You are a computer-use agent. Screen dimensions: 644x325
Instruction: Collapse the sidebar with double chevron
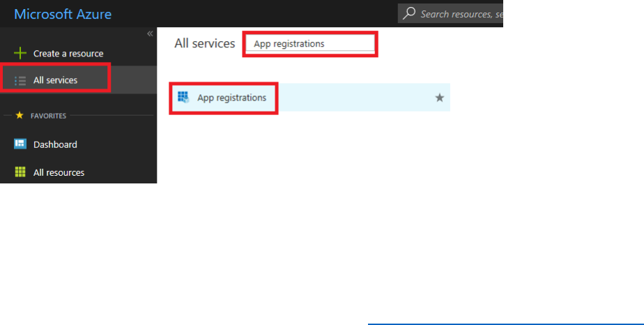point(150,33)
